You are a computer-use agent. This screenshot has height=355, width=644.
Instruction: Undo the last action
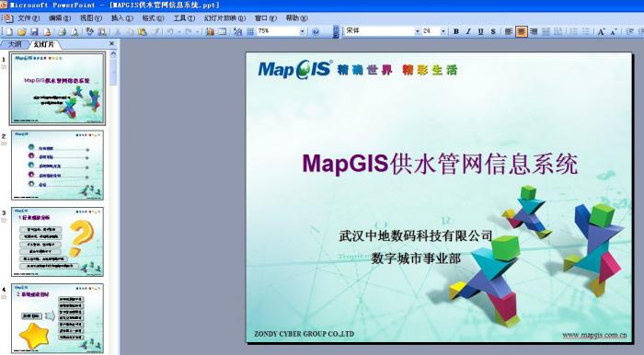tap(169, 31)
